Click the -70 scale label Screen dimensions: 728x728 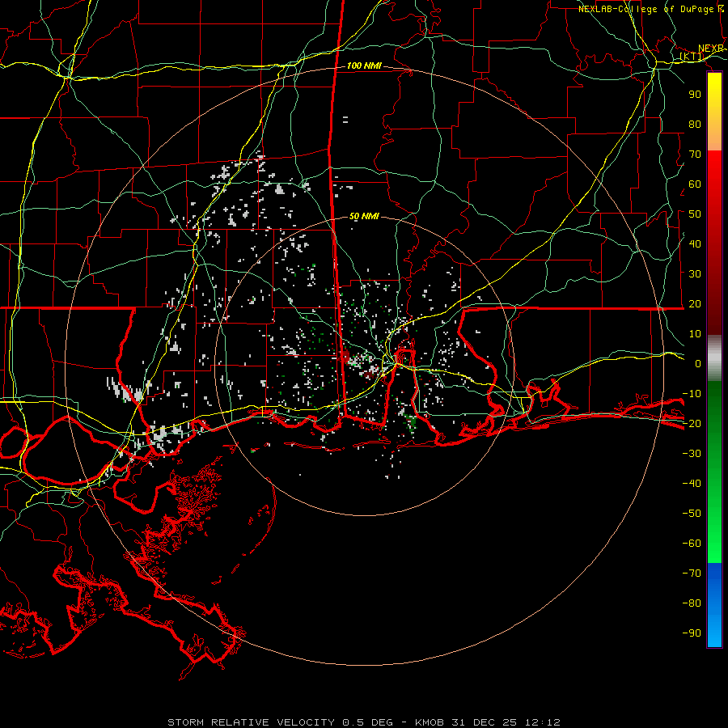[x=692, y=574]
